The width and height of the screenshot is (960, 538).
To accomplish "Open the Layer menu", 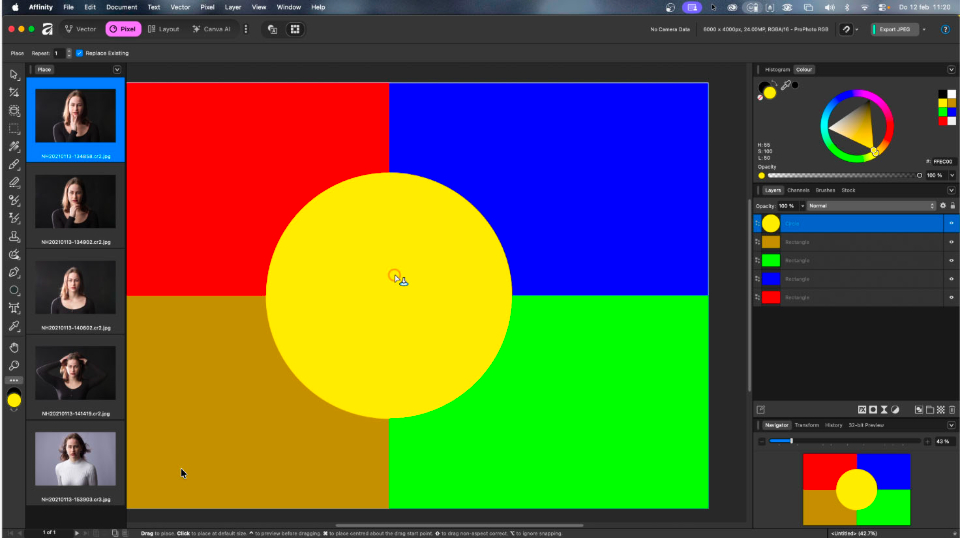I will tap(232, 7).
